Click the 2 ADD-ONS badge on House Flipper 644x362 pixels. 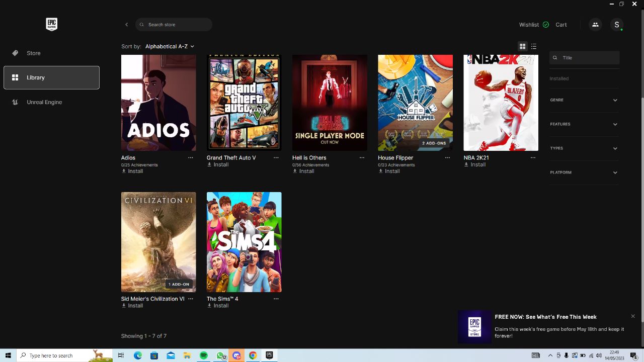click(x=434, y=143)
